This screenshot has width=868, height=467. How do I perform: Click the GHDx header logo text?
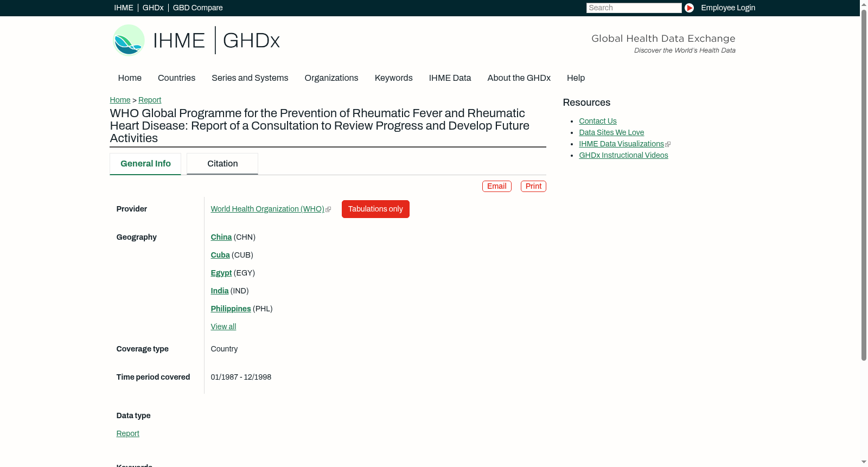coord(251,40)
